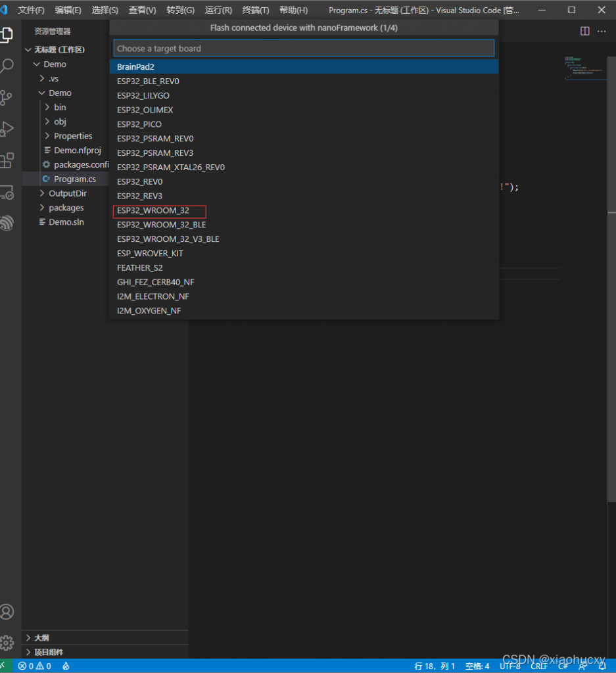Screen dimensions: 616x673
Task: Open the 转到(G) menu
Action: [180, 10]
